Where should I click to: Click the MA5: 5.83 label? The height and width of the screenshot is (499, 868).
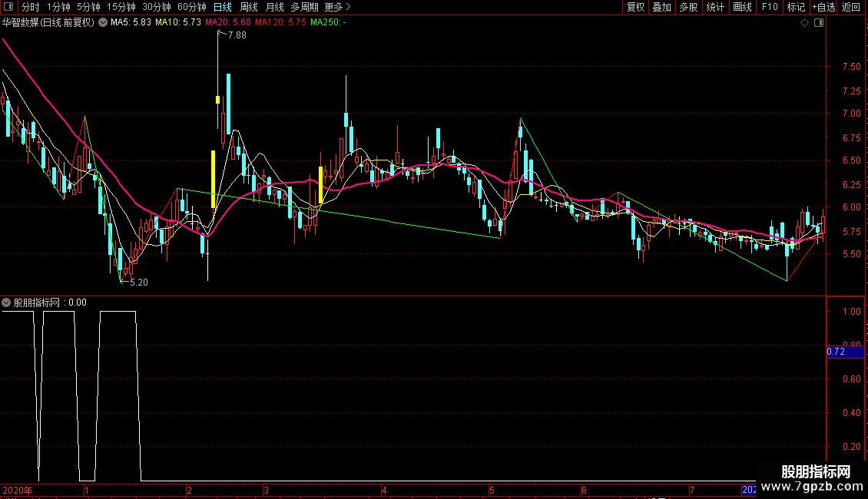tap(131, 22)
